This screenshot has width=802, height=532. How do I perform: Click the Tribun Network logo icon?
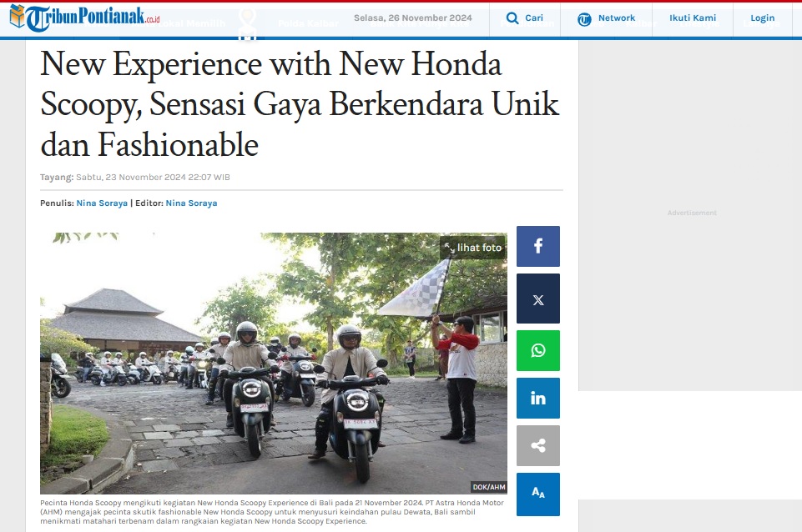(584, 19)
